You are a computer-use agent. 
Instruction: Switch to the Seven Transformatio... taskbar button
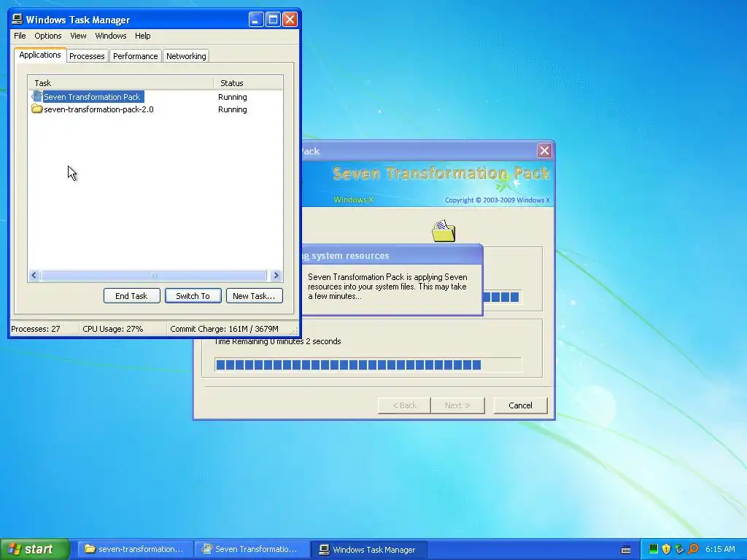pos(252,549)
